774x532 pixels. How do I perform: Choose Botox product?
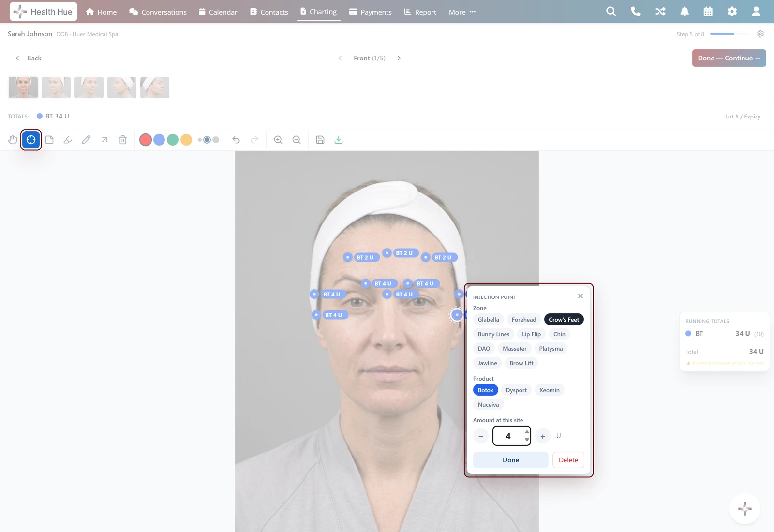pyautogui.click(x=486, y=390)
